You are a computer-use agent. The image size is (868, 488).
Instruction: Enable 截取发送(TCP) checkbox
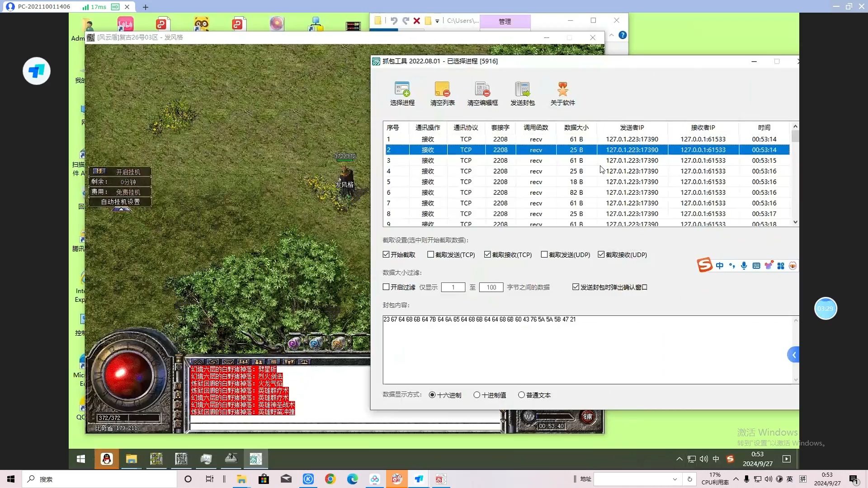[430, 255]
